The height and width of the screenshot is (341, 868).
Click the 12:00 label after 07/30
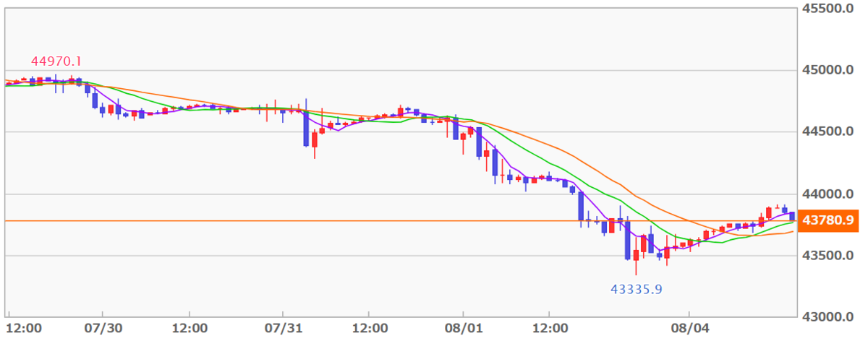pyautogui.click(x=188, y=329)
